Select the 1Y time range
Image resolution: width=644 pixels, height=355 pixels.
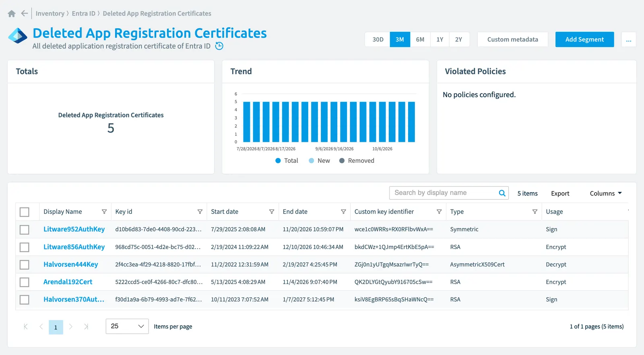(x=440, y=39)
